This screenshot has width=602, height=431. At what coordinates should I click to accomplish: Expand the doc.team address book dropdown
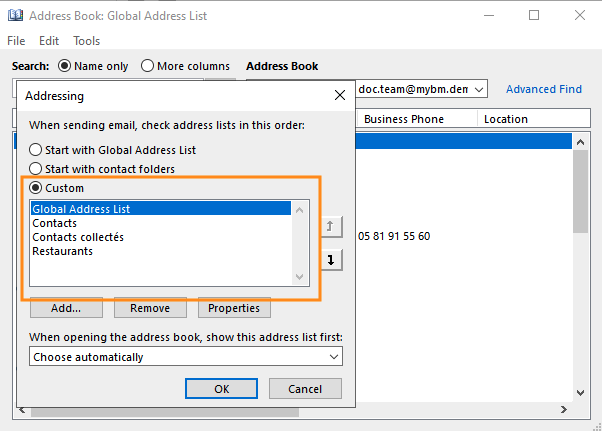coord(480,90)
